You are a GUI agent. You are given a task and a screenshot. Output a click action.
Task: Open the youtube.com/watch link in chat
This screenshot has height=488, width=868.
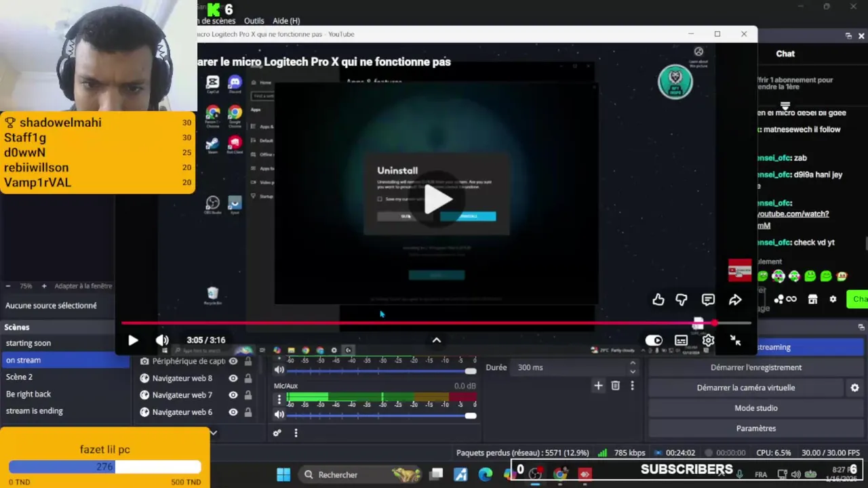pos(793,213)
